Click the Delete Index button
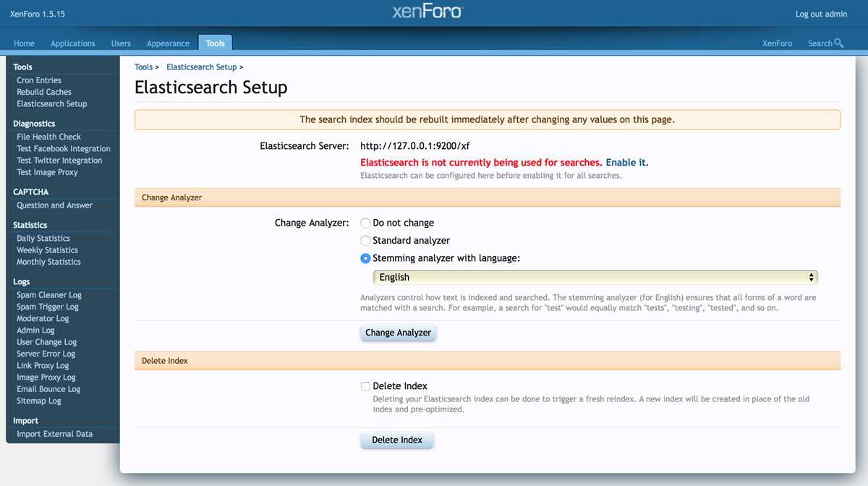 tap(397, 440)
